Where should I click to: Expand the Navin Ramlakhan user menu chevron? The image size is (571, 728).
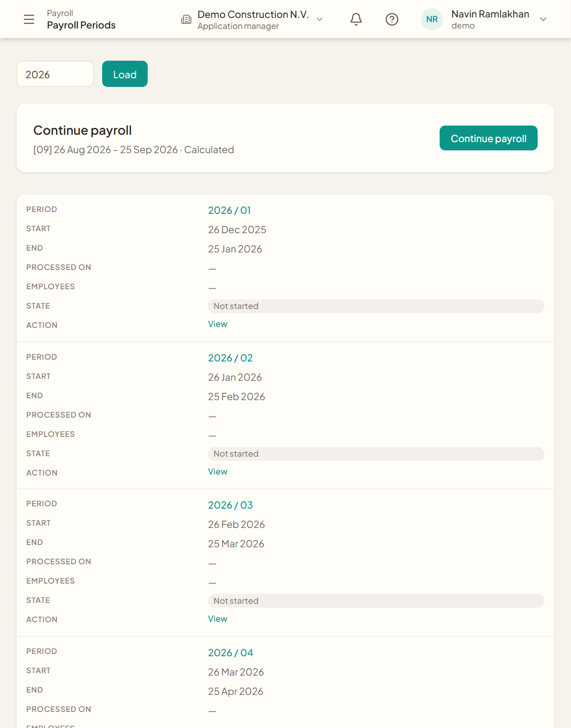click(x=543, y=19)
